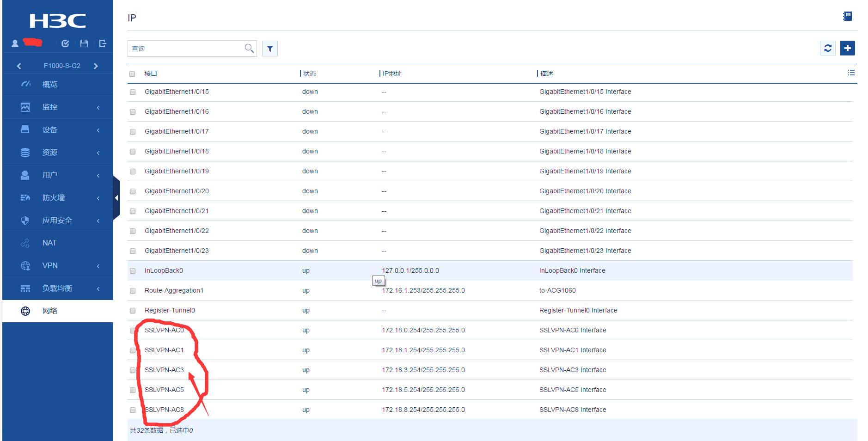Click the refresh table icon
Image resolution: width=868 pixels, height=441 pixels.
click(827, 48)
